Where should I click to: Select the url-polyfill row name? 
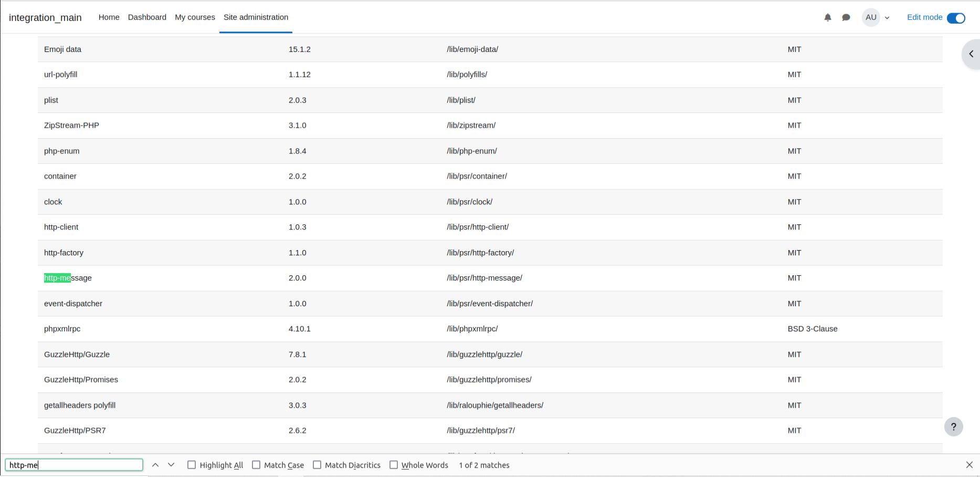pyautogui.click(x=61, y=75)
